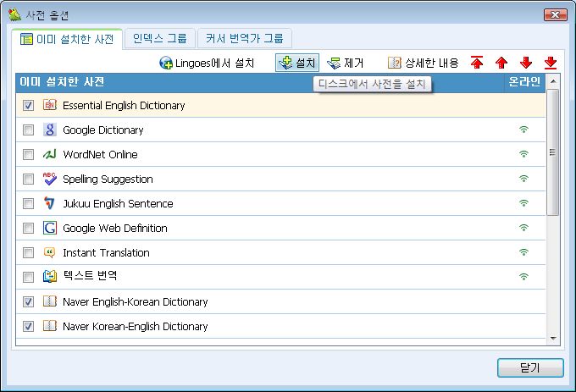The width and height of the screenshot is (576, 392).
Task: Click the '제거' remove dictionary button
Action: (x=346, y=63)
